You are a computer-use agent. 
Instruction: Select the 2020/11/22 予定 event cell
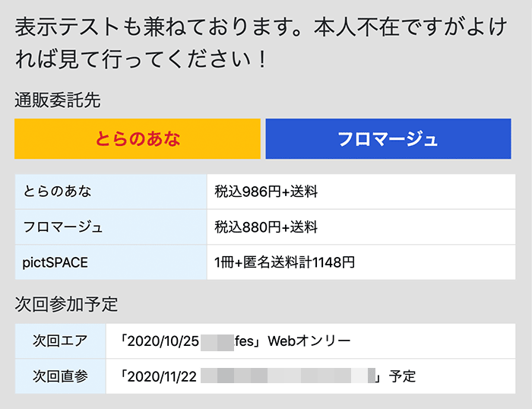[x=310, y=376]
